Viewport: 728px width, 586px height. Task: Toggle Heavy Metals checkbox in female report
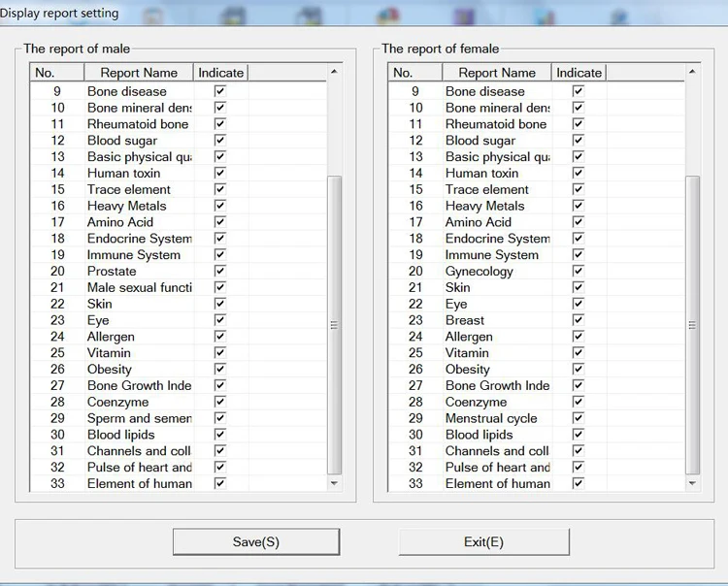(579, 206)
